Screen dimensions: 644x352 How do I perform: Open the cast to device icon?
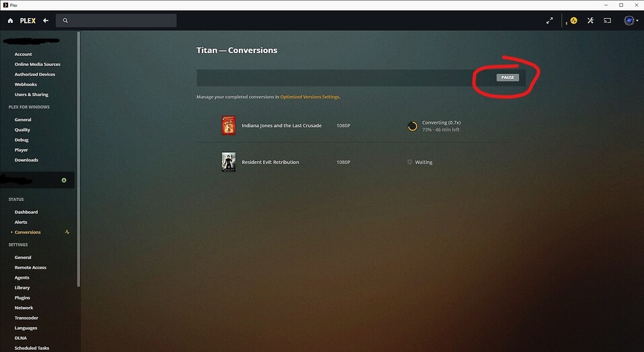(x=608, y=21)
